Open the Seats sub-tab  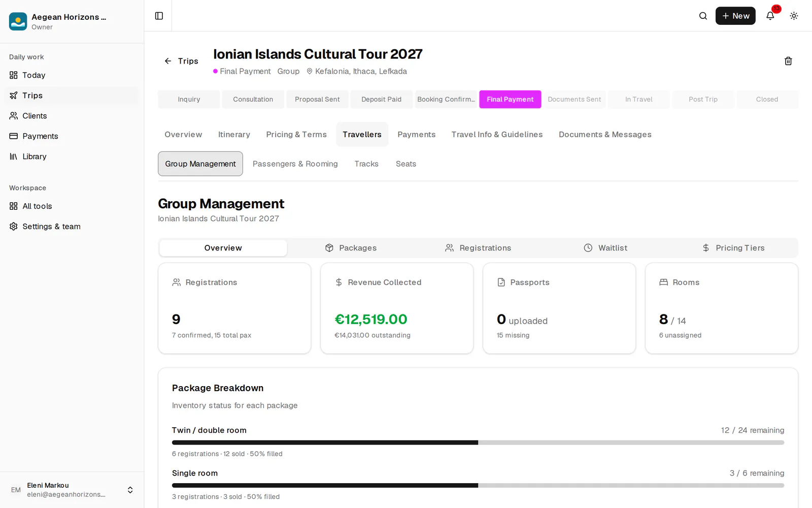coord(406,164)
